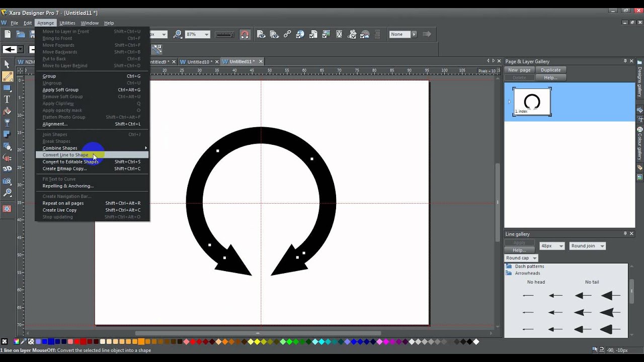Open the Window menu
Image resolution: width=644 pixels, height=362 pixels.
pos(90,23)
